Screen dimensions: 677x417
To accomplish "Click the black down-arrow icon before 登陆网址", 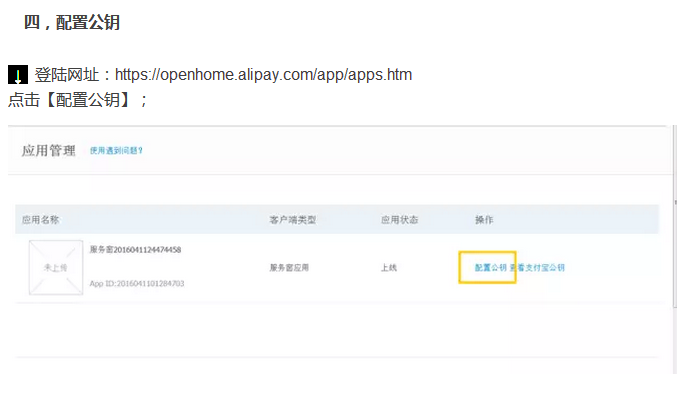I will point(18,75).
